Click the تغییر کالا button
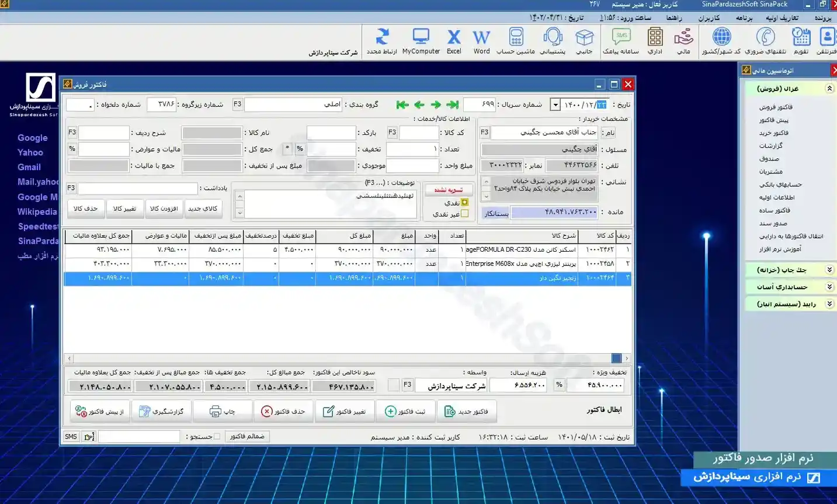The image size is (837, 504). (124, 208)
